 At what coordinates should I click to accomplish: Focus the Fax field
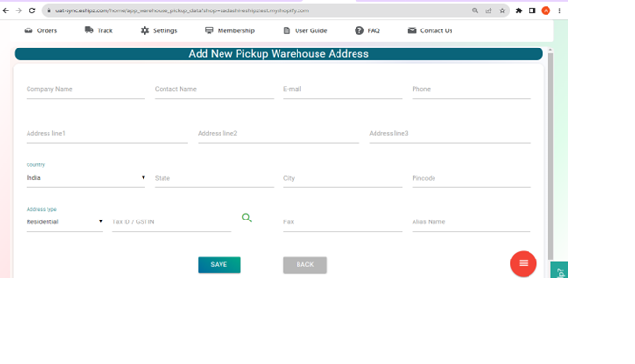(x=342, y=222)
